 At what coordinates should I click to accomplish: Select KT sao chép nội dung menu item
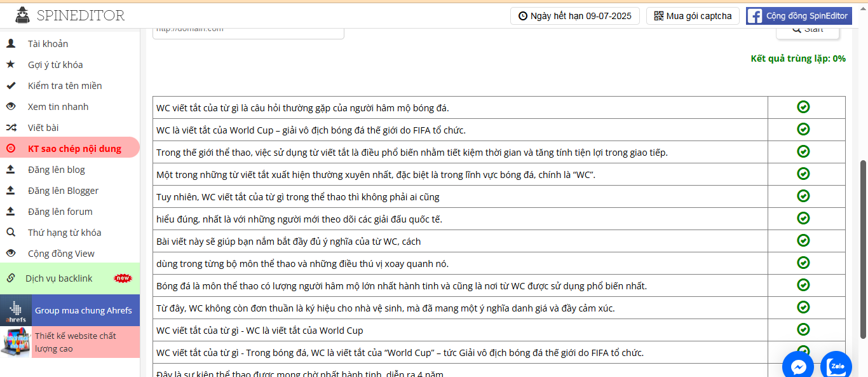(x=70, y=149)
